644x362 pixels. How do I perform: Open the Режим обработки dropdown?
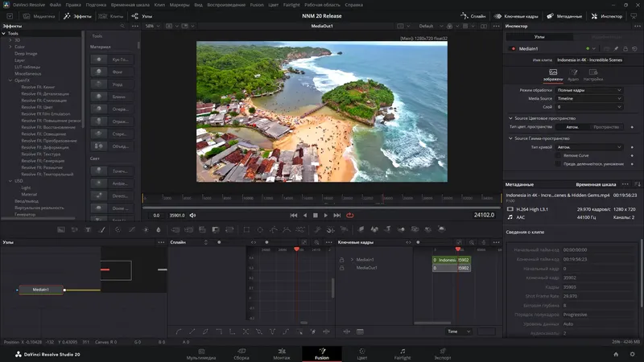tap(589, 89)
